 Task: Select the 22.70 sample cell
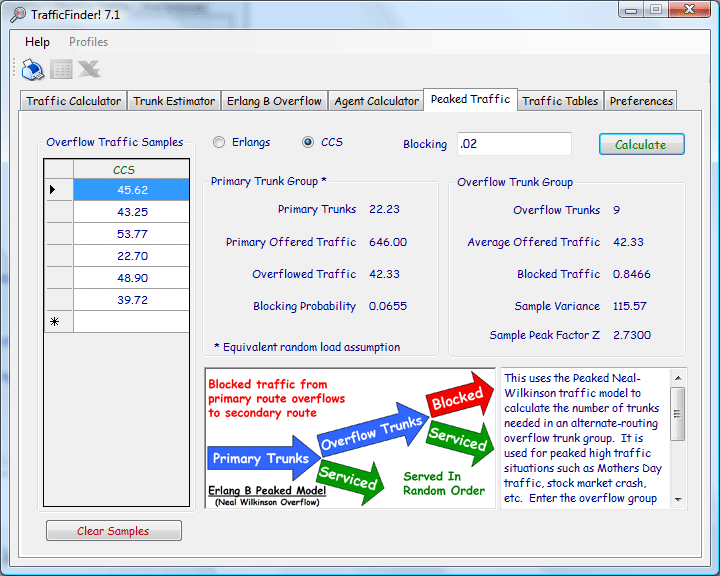pyautogui.click(x=131, y=256)
